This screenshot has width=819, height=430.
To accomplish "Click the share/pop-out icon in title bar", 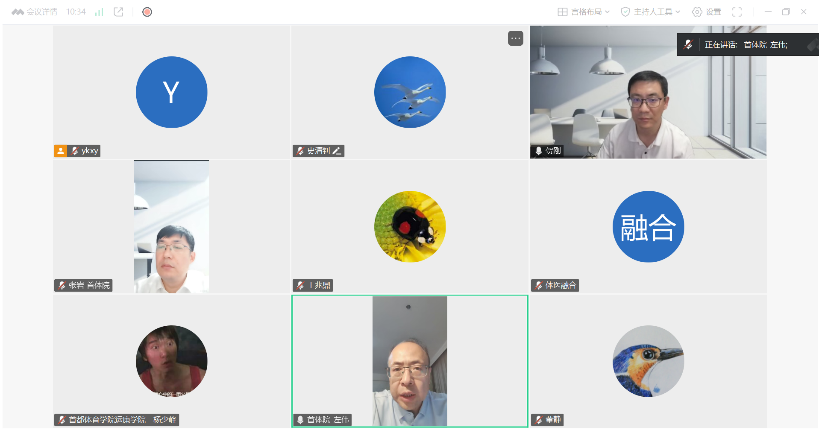I will click(x=119, y=12).
